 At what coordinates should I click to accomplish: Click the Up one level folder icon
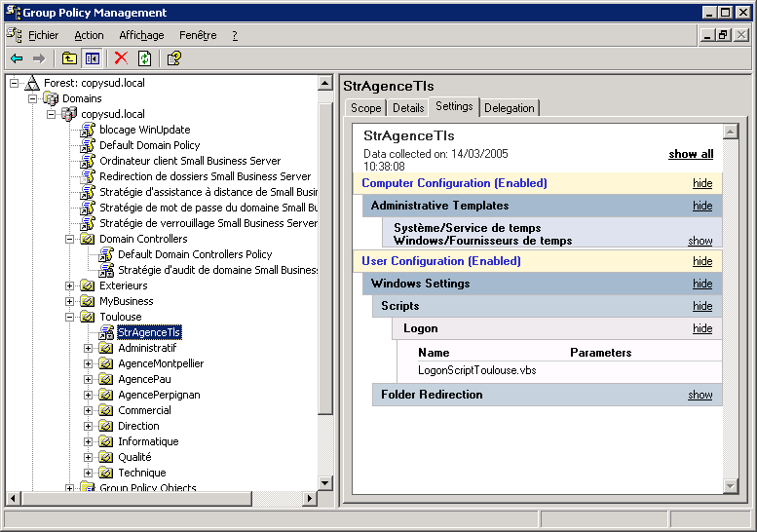pyautogui.click(x=69, y=58)
